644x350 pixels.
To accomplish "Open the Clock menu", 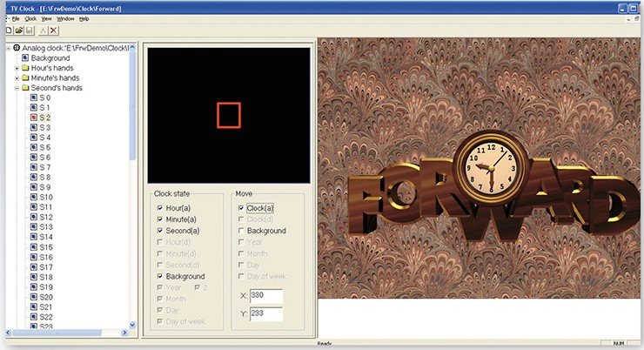I will coord(30,19).
